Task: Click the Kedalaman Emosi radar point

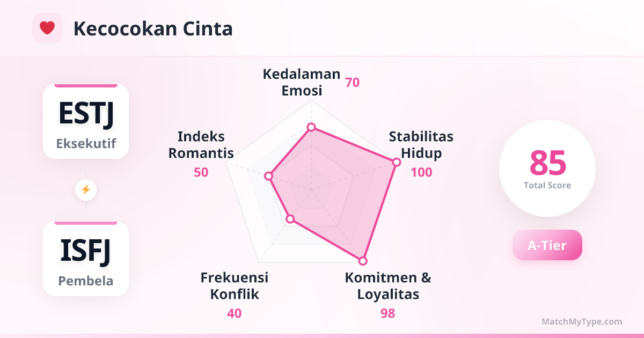Action: (x=311, y=127)
